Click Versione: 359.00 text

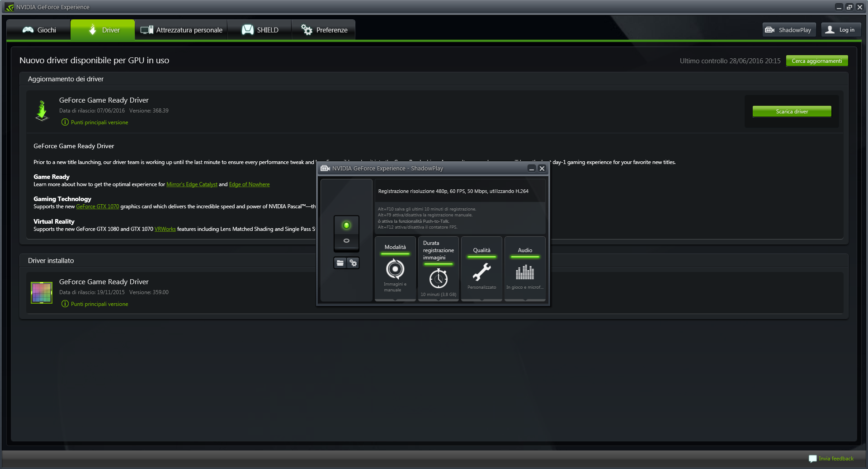coord(149,292)
